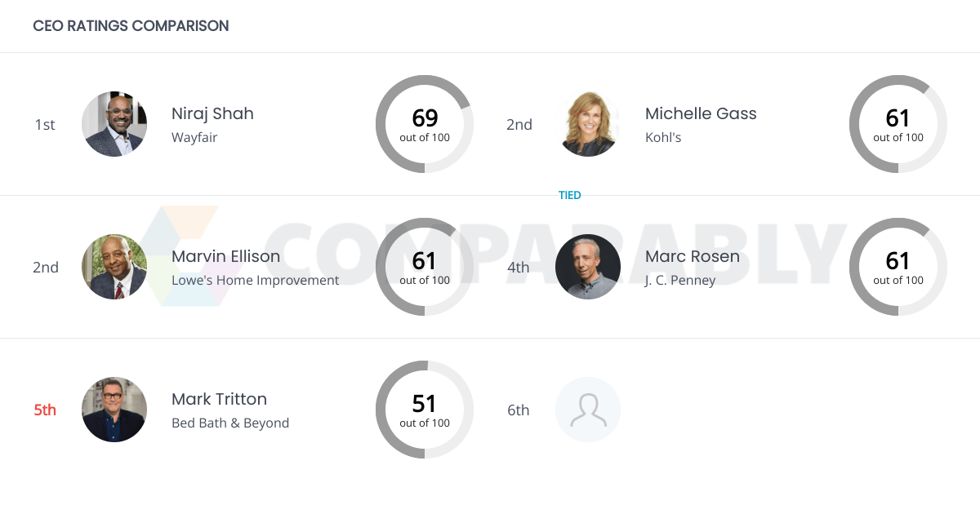Visit the Wayfair company page
Screen dimensions: 980x514
click(194, 137)
